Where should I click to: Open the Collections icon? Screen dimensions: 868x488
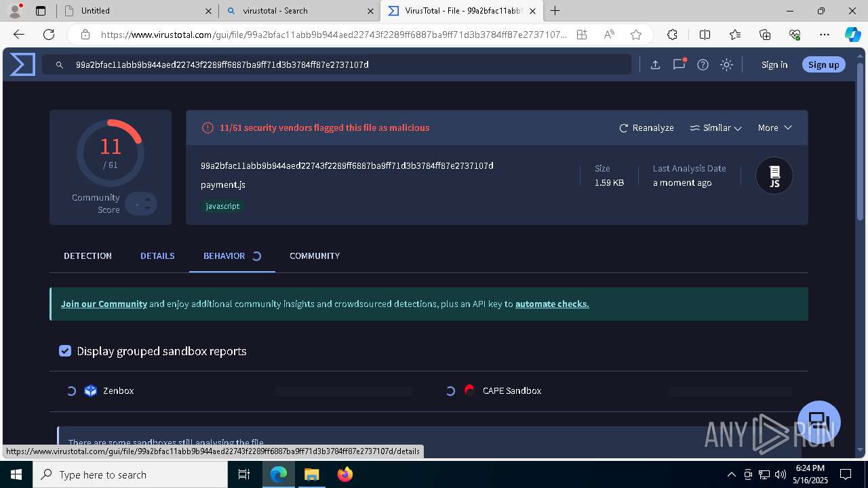point(765,35)
